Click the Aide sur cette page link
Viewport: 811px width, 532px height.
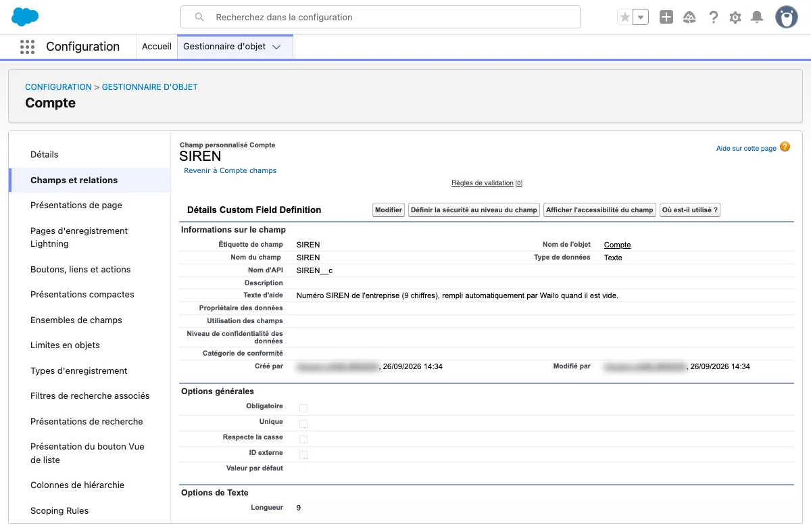pyautogui.click(x=746, y=148)
